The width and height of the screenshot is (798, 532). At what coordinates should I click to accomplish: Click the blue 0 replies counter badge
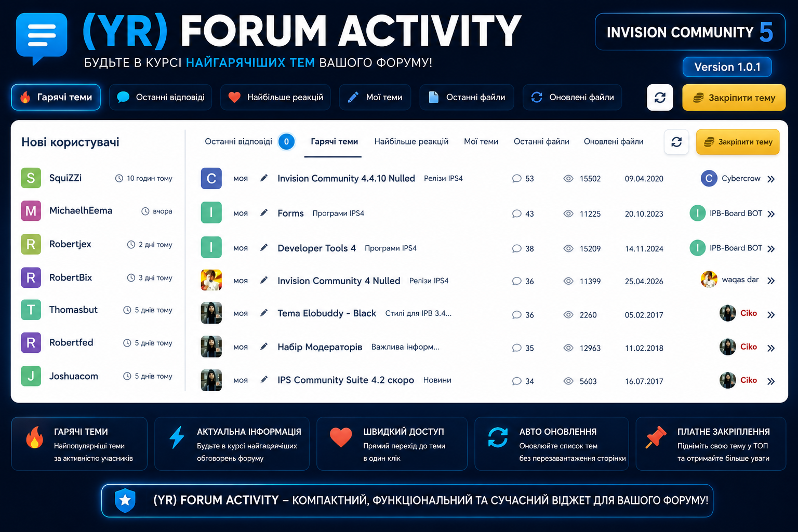point(286,141)
